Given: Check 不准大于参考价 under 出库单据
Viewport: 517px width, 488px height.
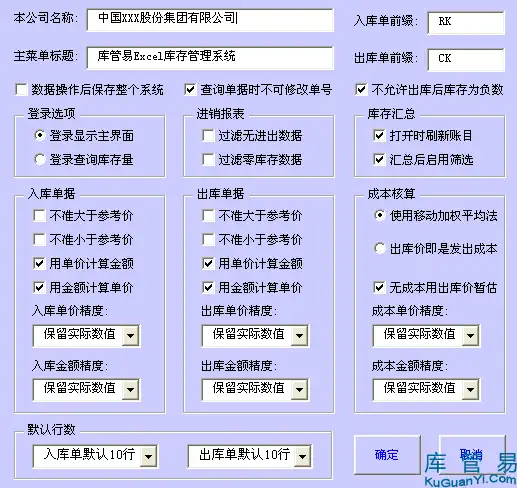Looking at the screenshot, I should 208,215.
